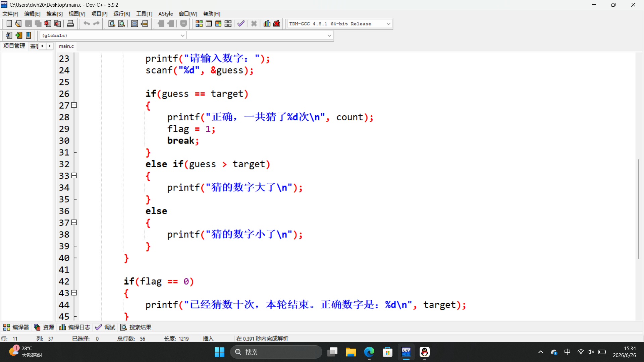
Task: Collapse the code fold at line 43
Action: (74, 293)
